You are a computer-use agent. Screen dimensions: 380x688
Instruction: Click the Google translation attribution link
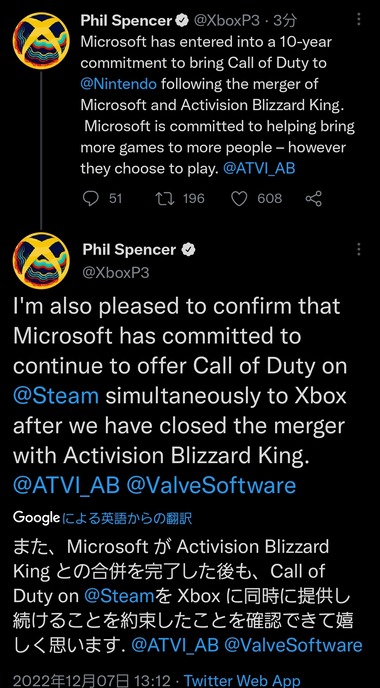(x=103, y=518)
